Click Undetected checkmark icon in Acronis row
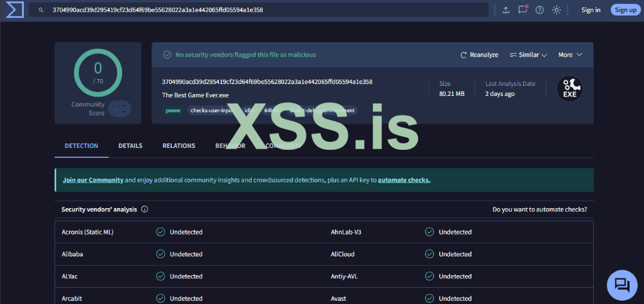The width and height of the screenshot is (644, 304). coord(161,232)
